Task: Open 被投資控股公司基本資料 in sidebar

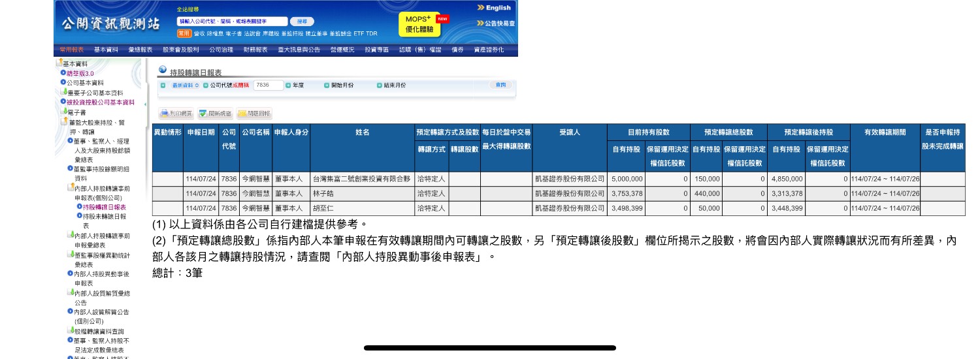Action: point(101,102)
